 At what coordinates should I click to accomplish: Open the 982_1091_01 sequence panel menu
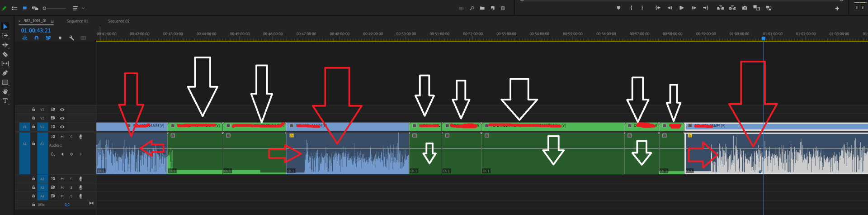52,21
